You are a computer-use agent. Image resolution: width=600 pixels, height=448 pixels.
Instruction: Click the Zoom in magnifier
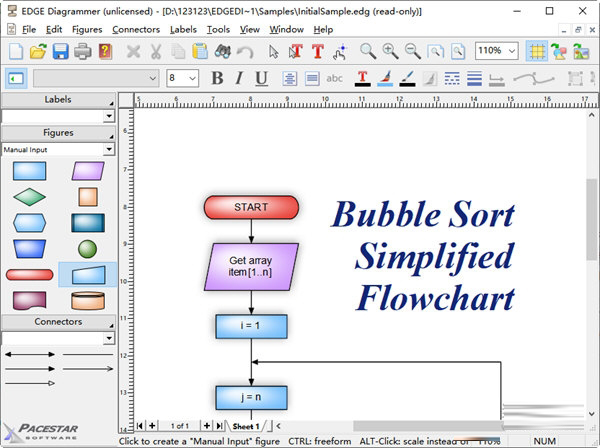[390, 51]
